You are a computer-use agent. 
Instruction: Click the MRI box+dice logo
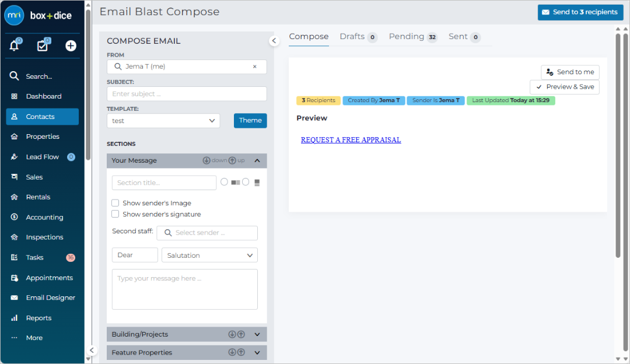(x=38, y=15)
